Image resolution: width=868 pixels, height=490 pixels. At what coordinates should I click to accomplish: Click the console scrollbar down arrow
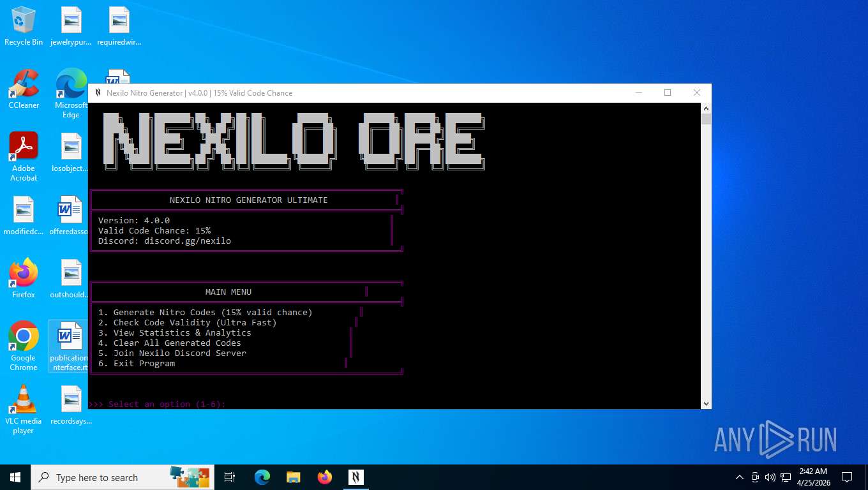pyautogui.click(x=706, y=403)
